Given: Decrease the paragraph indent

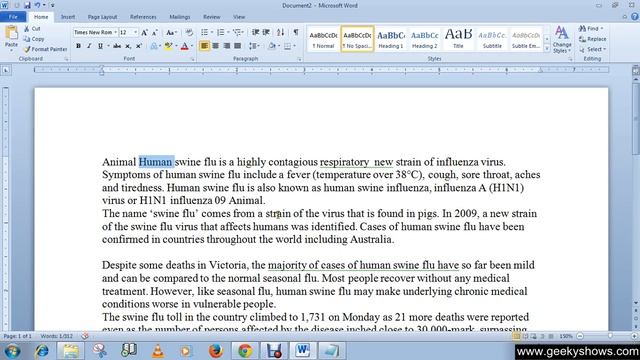Looking at the screenshot, I should coord(256,32).
